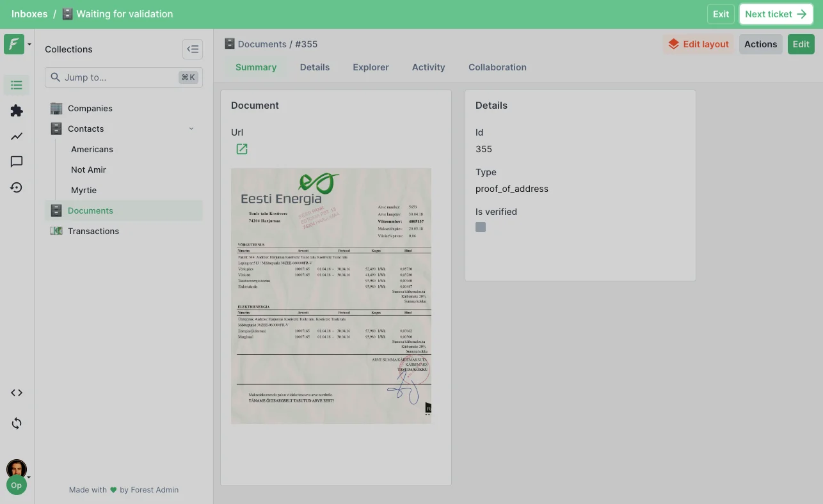Toggle the Is verified checkbox

point(481,227)
